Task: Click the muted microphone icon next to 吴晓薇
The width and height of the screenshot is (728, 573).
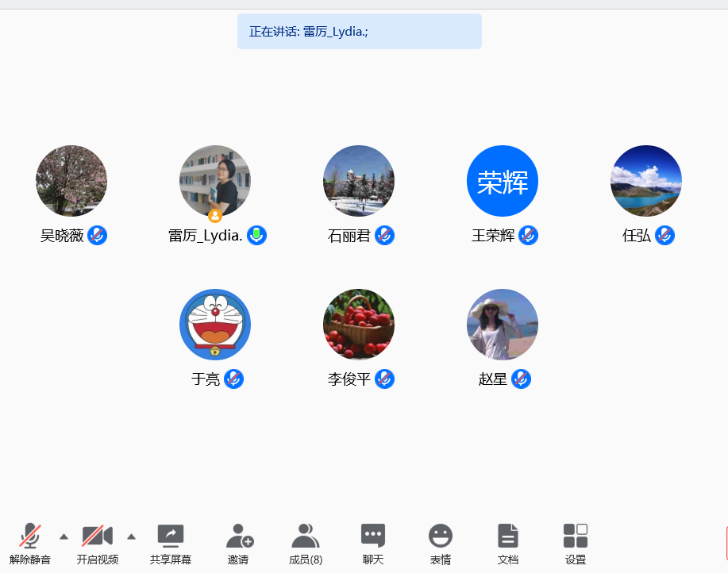Action: 97,235
